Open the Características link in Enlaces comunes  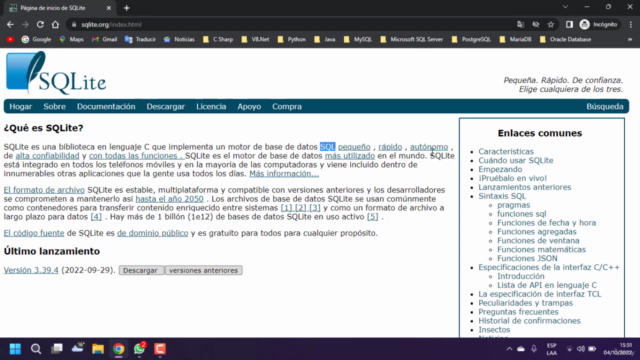point(506,151)
